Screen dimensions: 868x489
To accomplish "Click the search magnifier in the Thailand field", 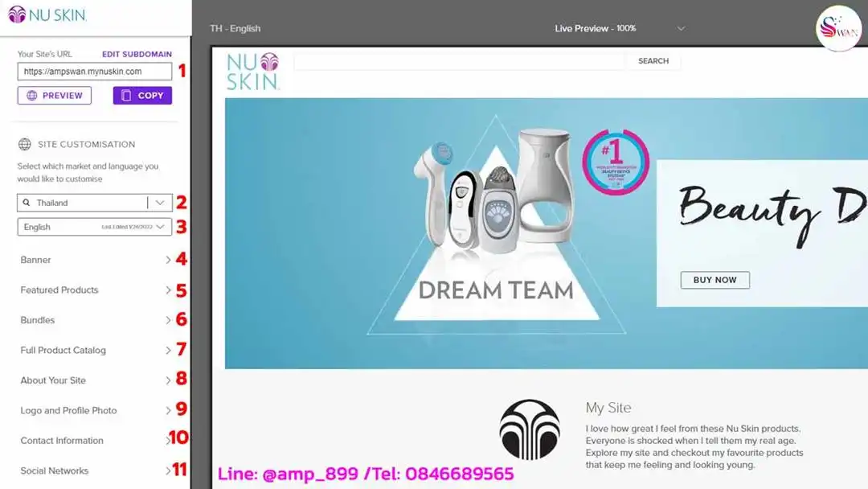I will (x=27, y=202).
